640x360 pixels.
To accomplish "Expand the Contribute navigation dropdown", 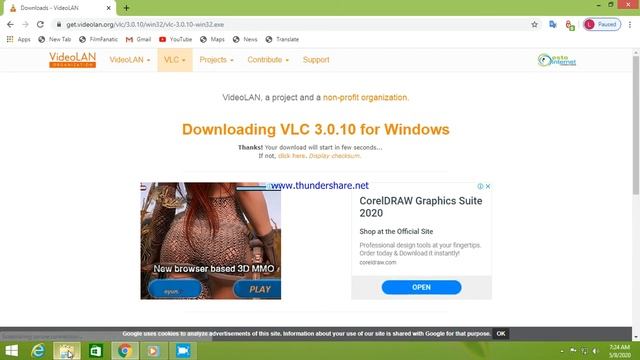I will coord(268,60).
